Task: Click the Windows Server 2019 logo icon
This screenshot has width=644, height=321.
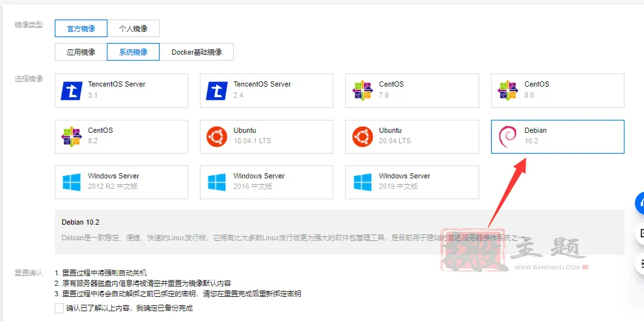Action: pyautogui.click(x=362, y=182)
